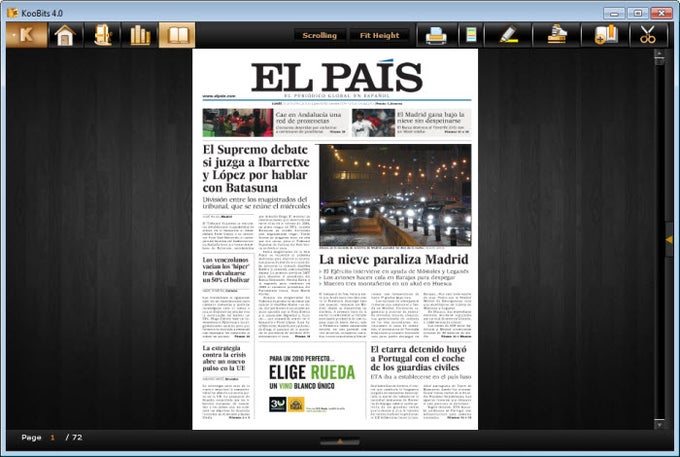This screenshot has width=680, height=457.
Task: Click the vertical scrollbar up arrow
Action: (659, 54)
